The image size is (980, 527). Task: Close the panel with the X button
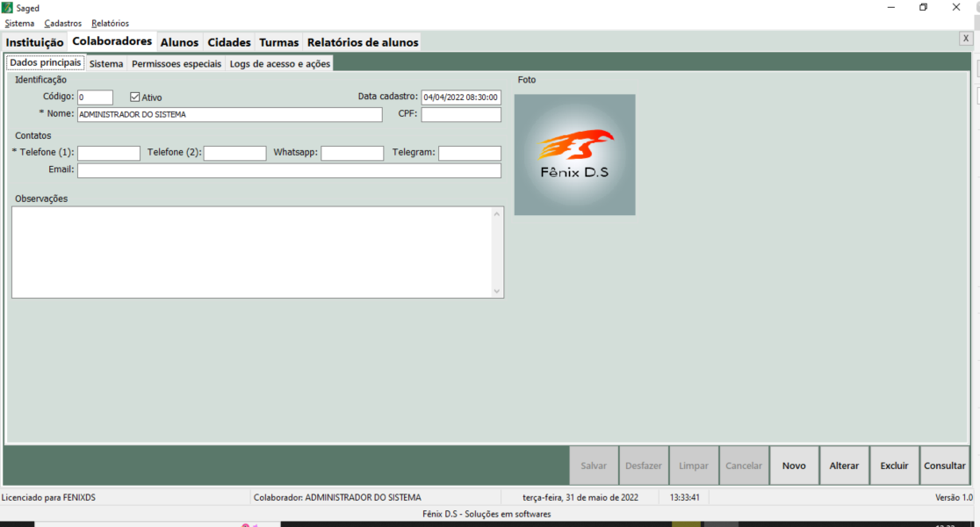[x=965, y=39]
